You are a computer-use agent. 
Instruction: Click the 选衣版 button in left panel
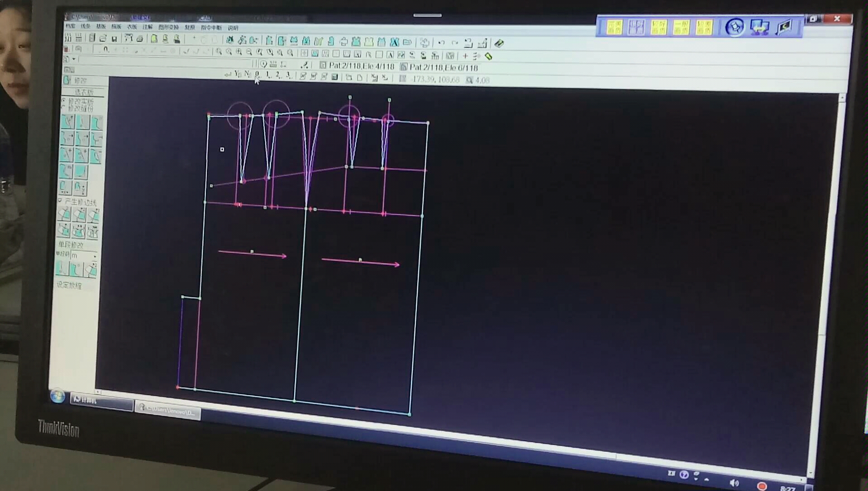pyautogui.click(x=84, y=92)
